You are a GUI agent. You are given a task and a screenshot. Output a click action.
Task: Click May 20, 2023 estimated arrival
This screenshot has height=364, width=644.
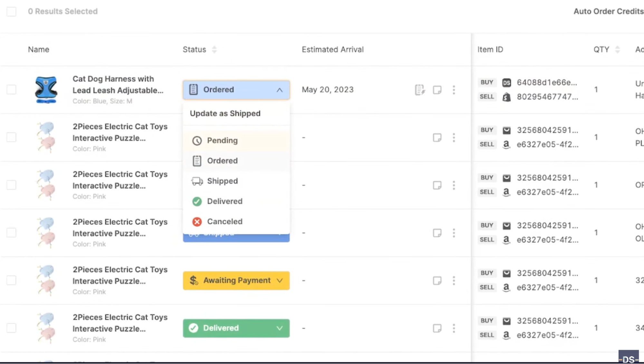point(328,90)
